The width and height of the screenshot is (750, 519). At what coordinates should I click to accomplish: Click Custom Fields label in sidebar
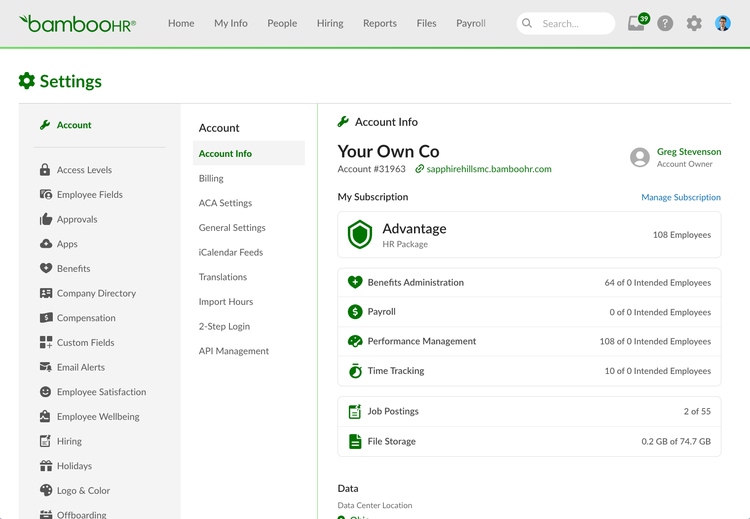[86, 342]
